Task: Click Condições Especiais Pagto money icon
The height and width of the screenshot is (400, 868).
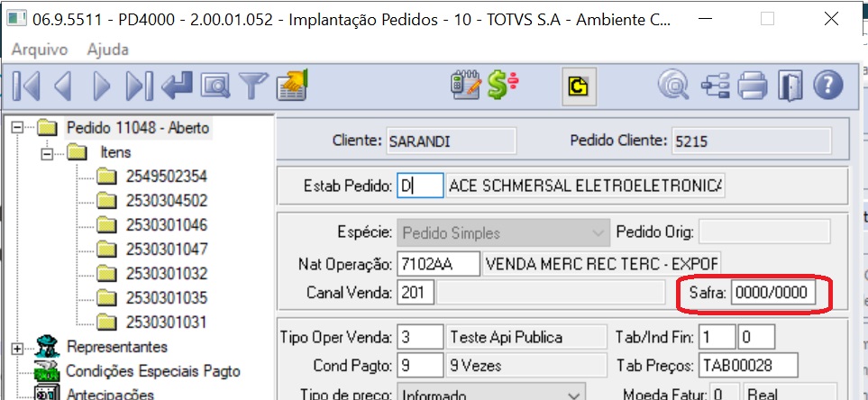Action: (47, 370)
